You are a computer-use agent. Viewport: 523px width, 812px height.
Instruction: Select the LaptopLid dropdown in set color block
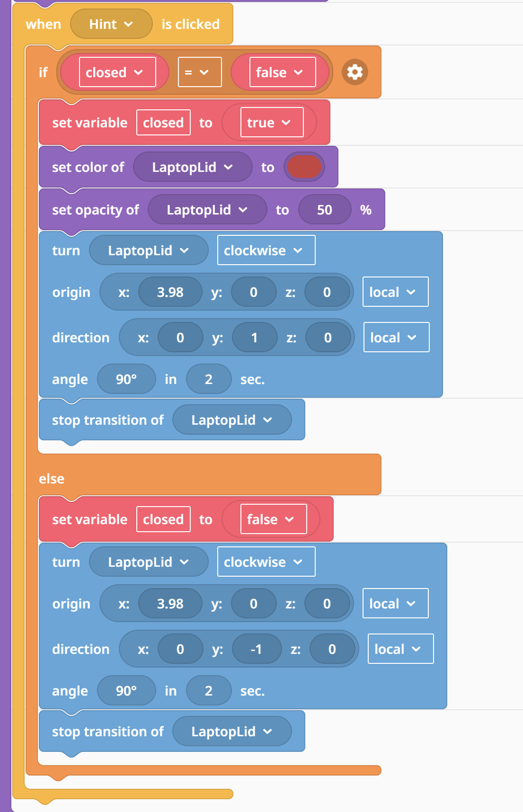pos(193,167)
